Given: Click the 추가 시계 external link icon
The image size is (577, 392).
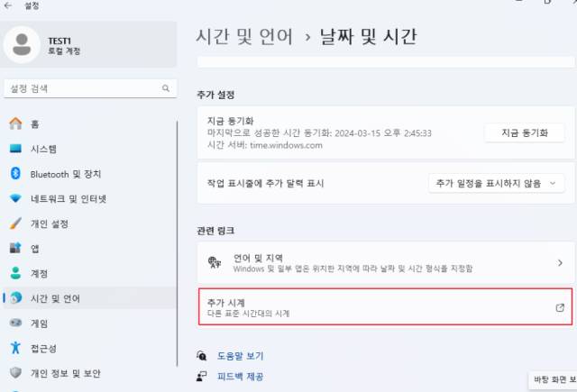Looking at the screenshot, I should (560, 307).
